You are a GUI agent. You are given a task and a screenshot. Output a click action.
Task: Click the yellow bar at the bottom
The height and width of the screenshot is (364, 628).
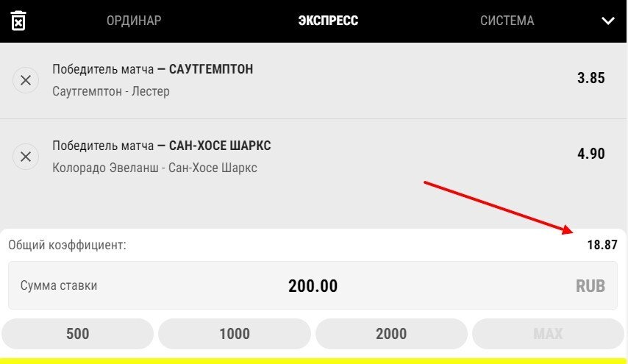[x=314, y=360]
